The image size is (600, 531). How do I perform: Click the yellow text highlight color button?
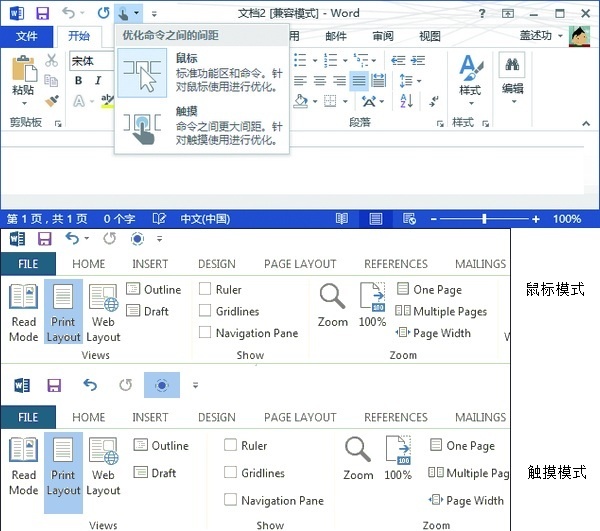coord(107,101)
